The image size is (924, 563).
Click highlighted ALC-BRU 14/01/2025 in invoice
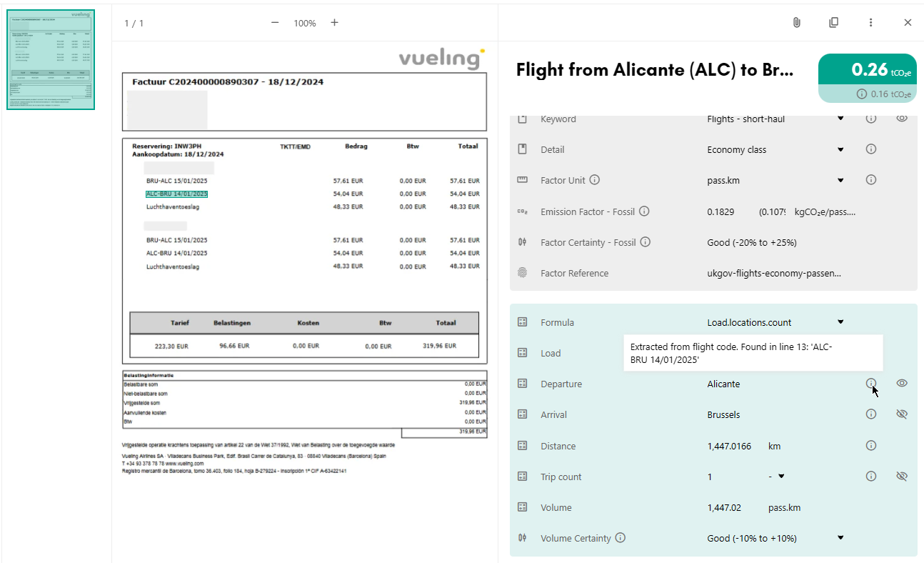(176, 194)
